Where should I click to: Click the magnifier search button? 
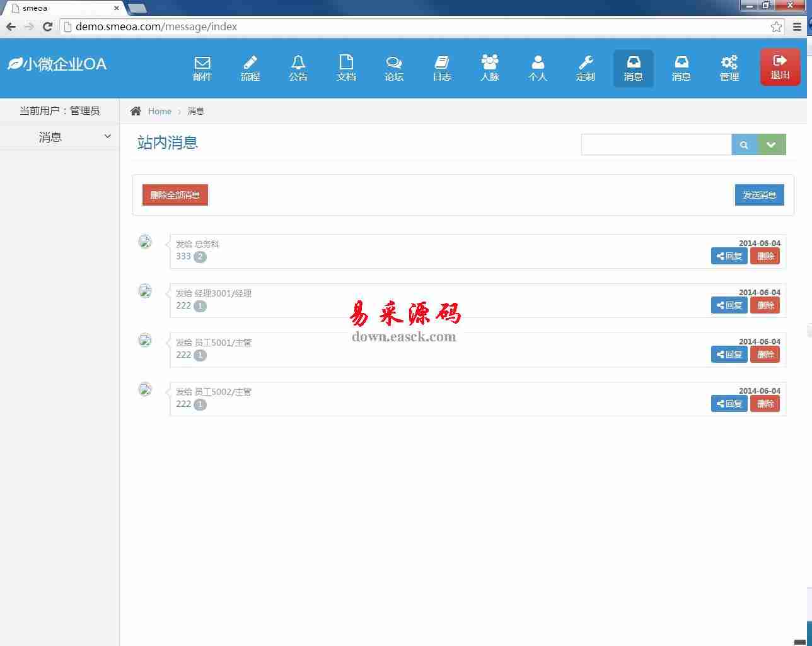click(x=744, y=144)
